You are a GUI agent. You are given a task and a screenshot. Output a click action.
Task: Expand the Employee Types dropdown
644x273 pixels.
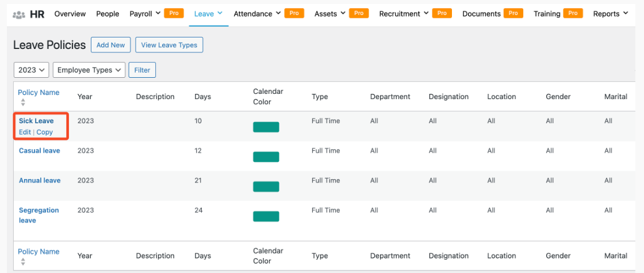click(89, 70)
